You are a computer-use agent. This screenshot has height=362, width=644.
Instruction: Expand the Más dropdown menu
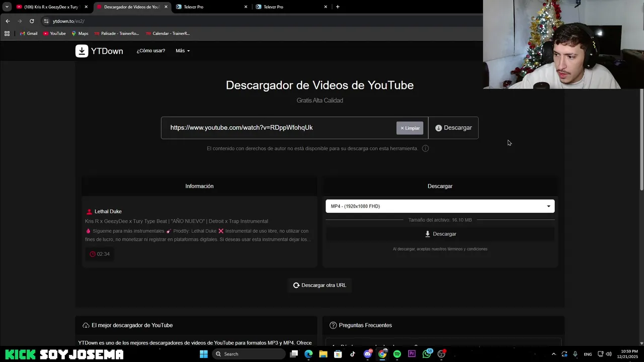[x=183, y=51]
